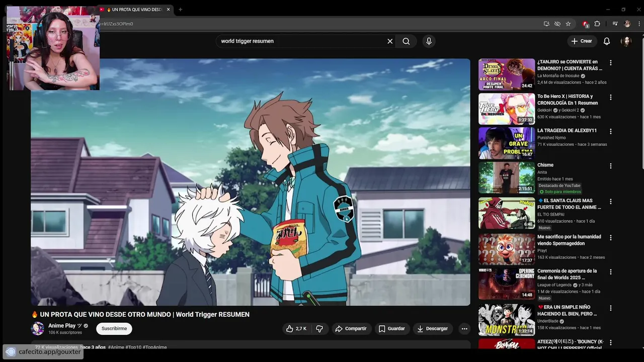Open To Be Hero X thumbnail
This screenshot has width=644, height=362.
click(507, 109)
